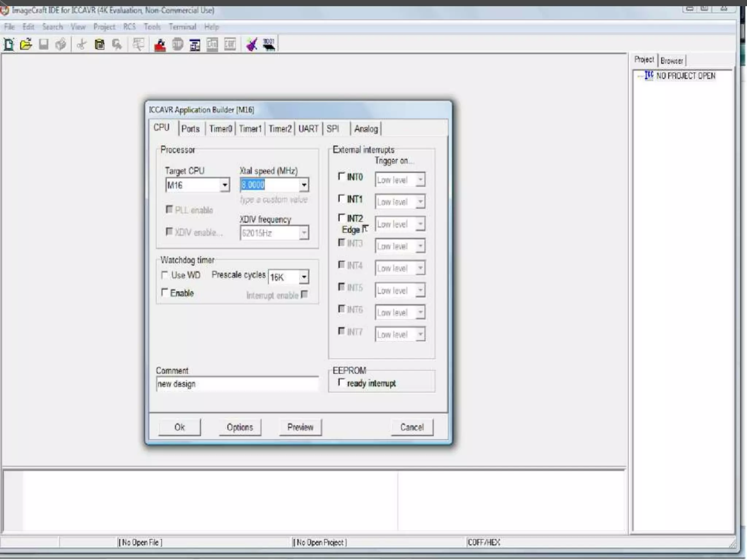This screenshot has height=560, width=747.
Task: Open the Terminal menu
Action: (182, 27)
